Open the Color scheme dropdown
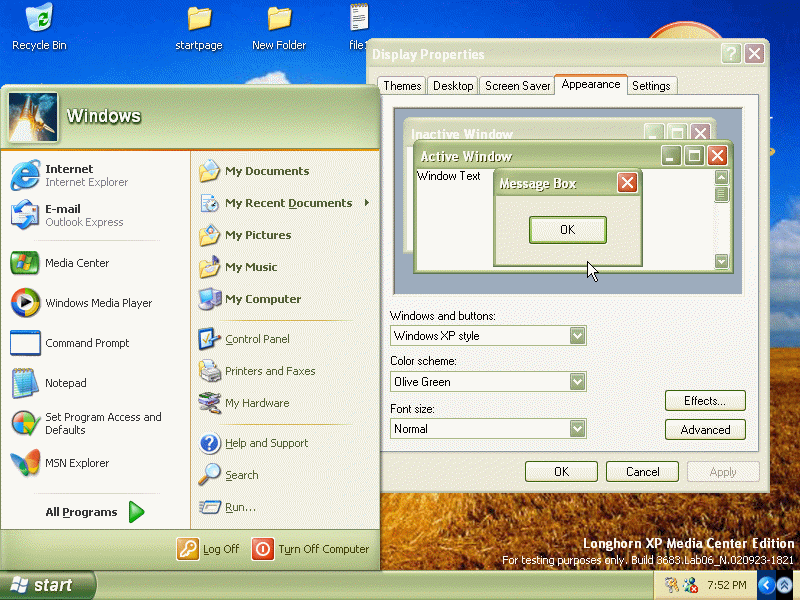 [577, 382]
